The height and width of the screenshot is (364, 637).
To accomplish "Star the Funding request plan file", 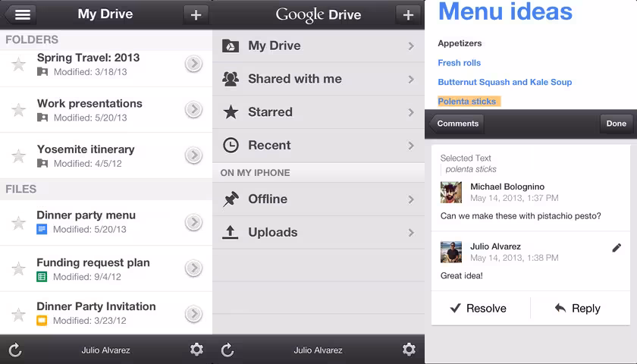I will [x=18, y=268].
